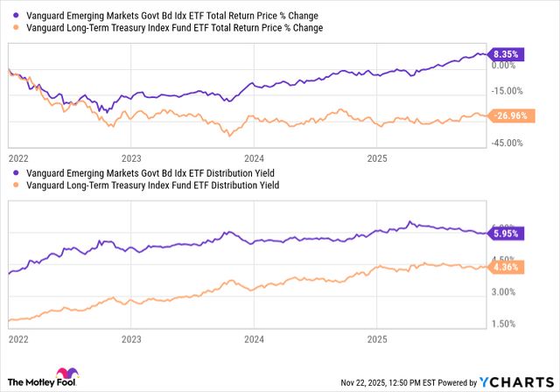Click the 2023 label on the top chart axis
This screenshot has height=392, width=560.
(130, 159)
